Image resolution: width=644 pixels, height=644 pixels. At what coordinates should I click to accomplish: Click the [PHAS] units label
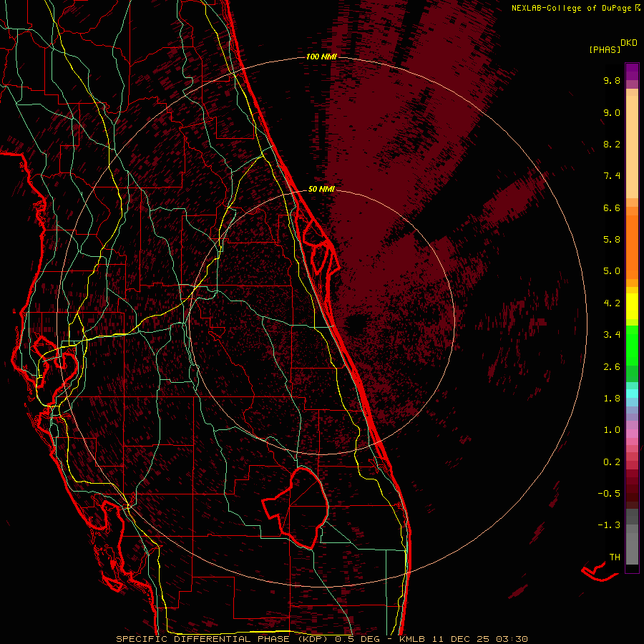[605, 49]
